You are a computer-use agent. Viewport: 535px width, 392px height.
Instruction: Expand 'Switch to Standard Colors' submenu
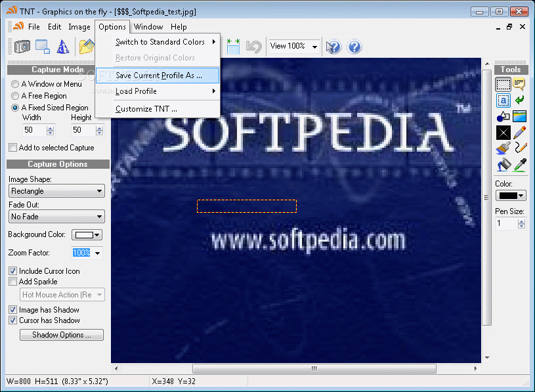158,42
